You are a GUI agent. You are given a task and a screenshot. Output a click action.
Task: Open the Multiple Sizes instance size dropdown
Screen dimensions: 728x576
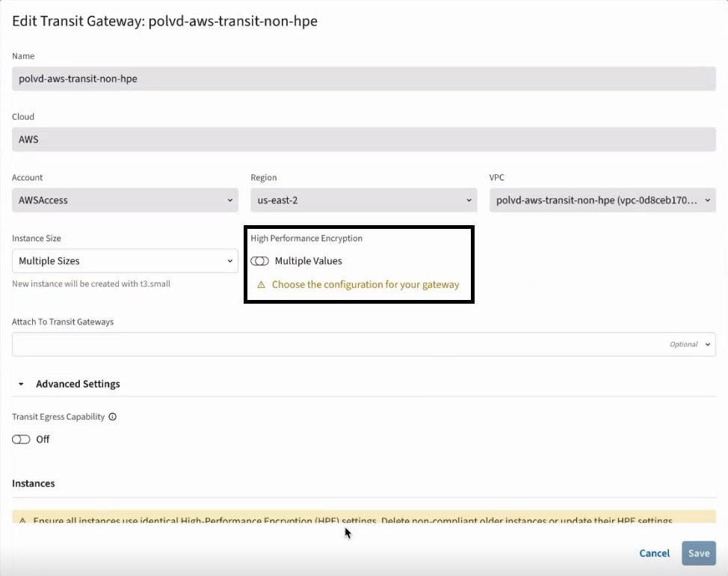[x=125, y=260]
